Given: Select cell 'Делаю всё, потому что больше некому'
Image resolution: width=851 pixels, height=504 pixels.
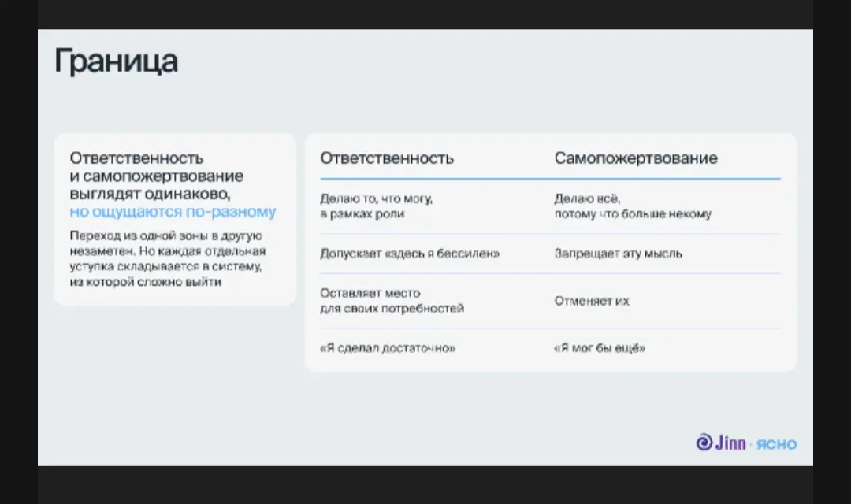Looking at the screenshot, I should tap(633, 206).
